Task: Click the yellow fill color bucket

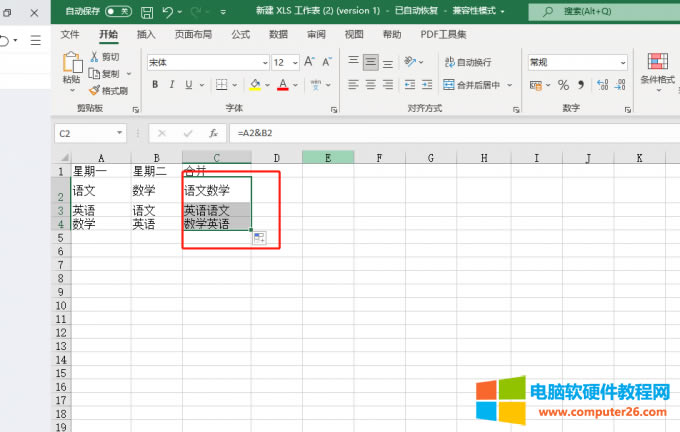Action: pos(255,85)
